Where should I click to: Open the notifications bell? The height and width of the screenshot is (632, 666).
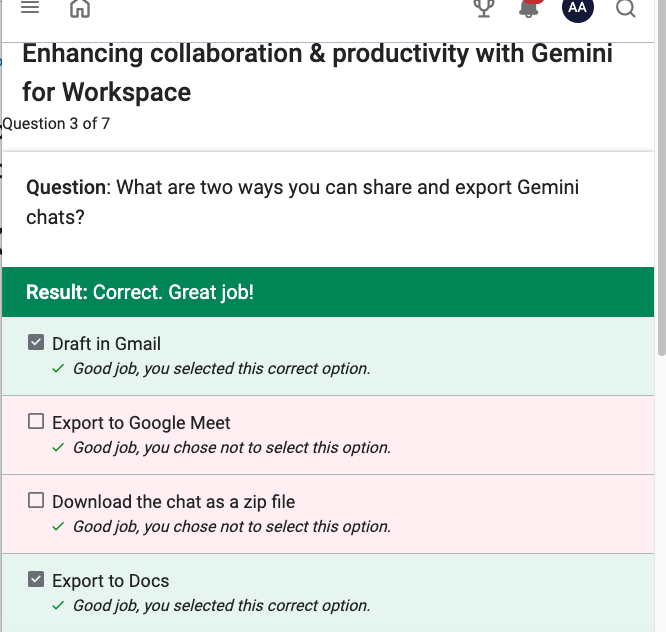[x=529, y=8]
